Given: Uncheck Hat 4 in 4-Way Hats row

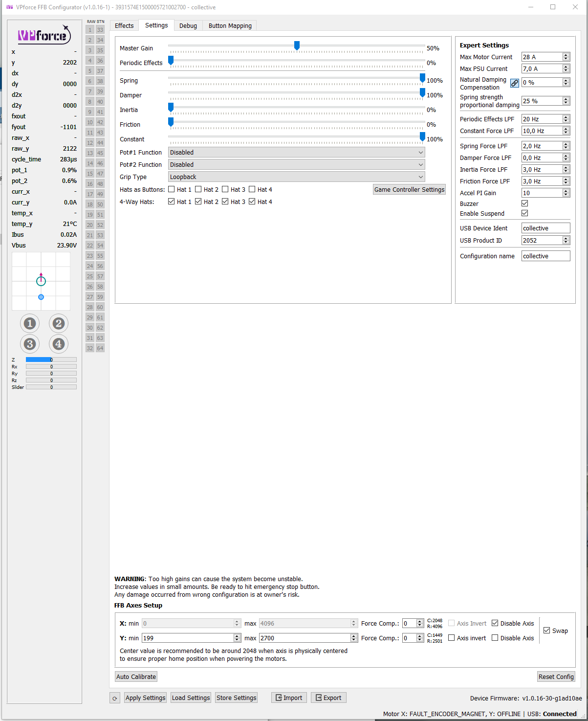Looking at the screenshot, I should 252,202.
